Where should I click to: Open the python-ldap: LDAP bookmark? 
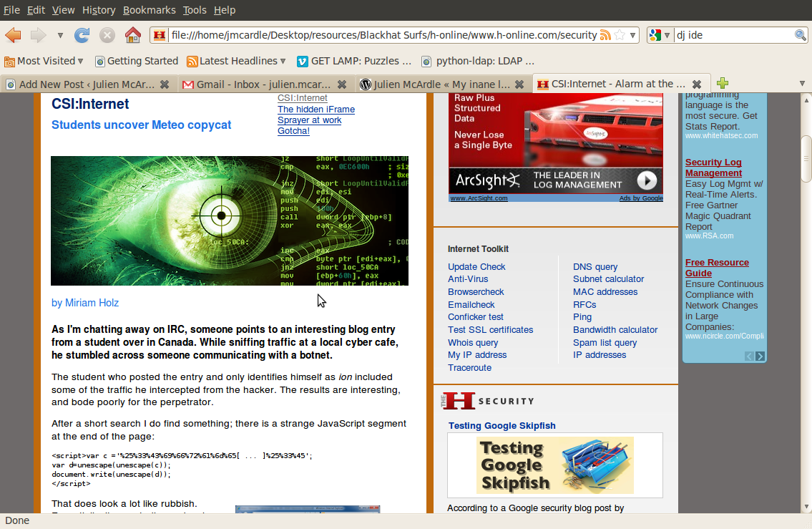[x=478, y=61]
